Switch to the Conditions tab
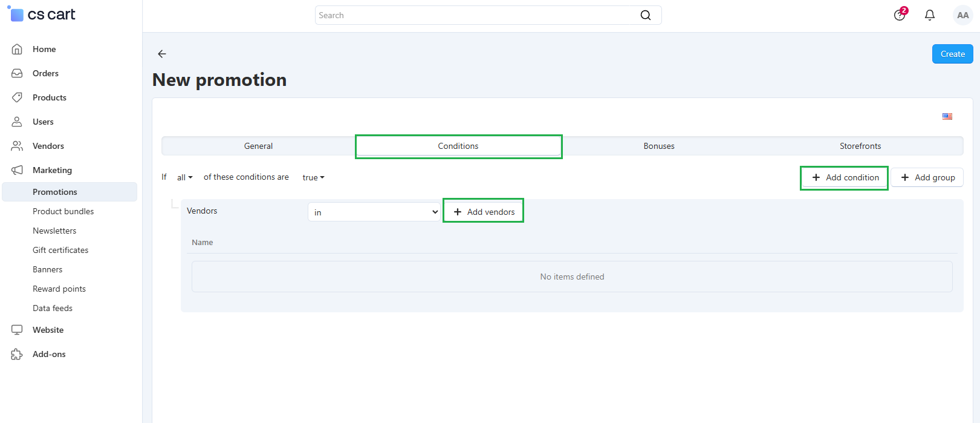980x423 pixels. [458, 146]
